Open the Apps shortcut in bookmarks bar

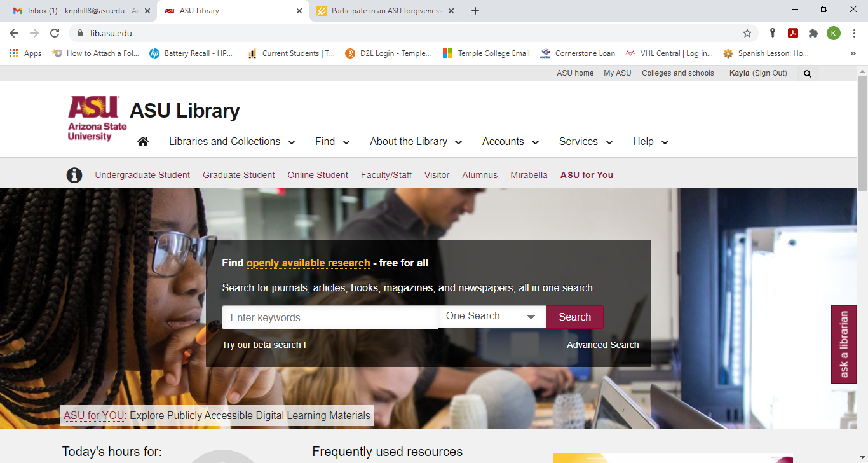25,53
